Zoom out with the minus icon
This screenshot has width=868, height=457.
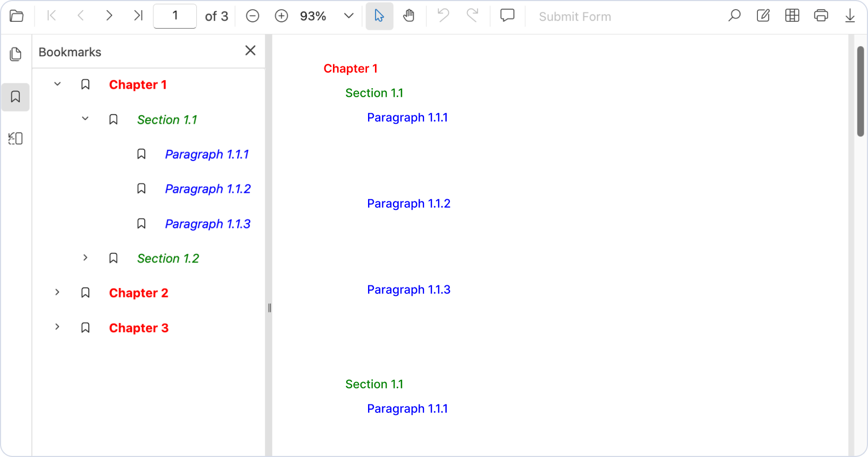pyautogui.click(x=253, y=16)
